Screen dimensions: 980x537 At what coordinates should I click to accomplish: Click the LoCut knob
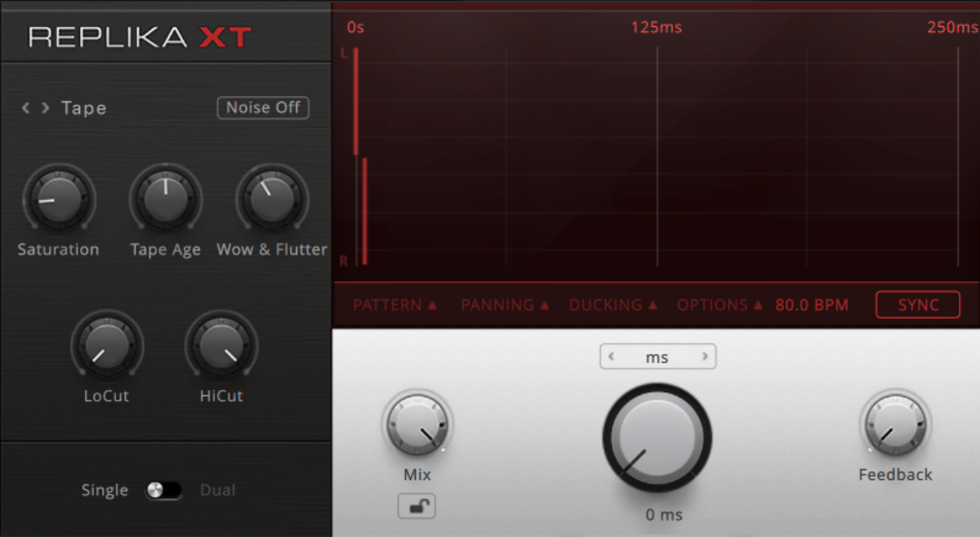107,346
